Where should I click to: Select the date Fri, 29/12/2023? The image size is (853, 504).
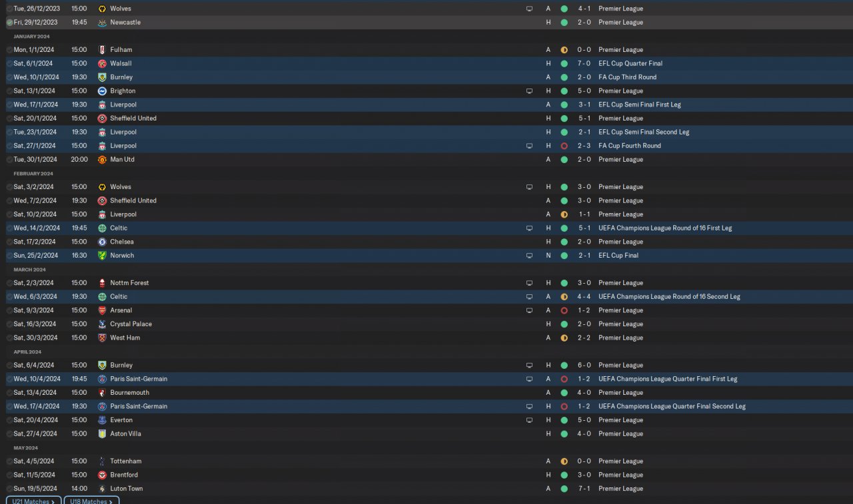(x=36, y=23)
